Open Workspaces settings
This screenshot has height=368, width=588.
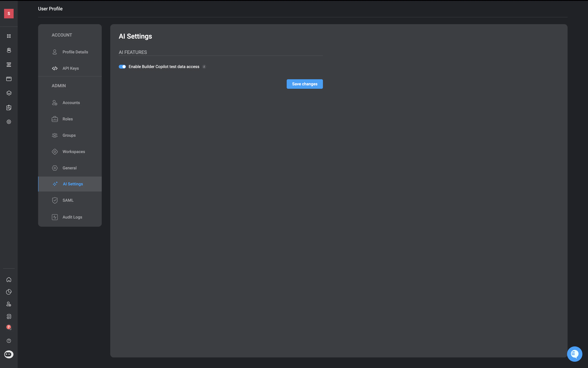point(73,152)
